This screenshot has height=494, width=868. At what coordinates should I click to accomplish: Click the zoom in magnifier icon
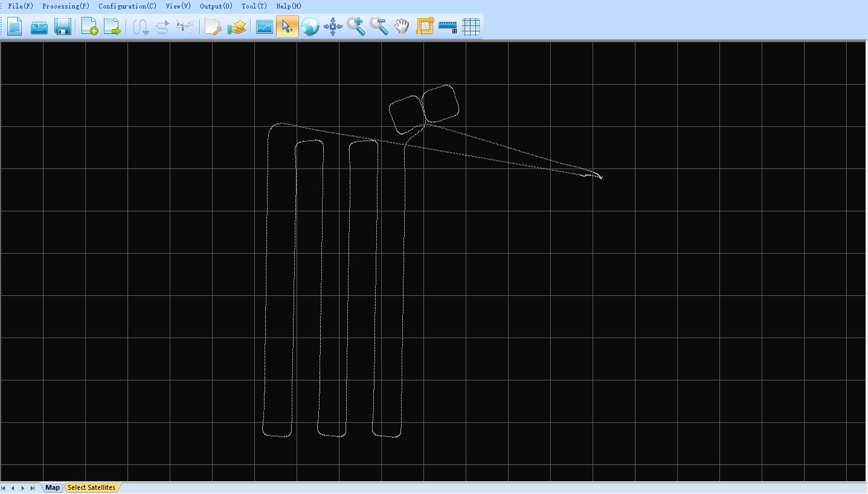(356, 27)
